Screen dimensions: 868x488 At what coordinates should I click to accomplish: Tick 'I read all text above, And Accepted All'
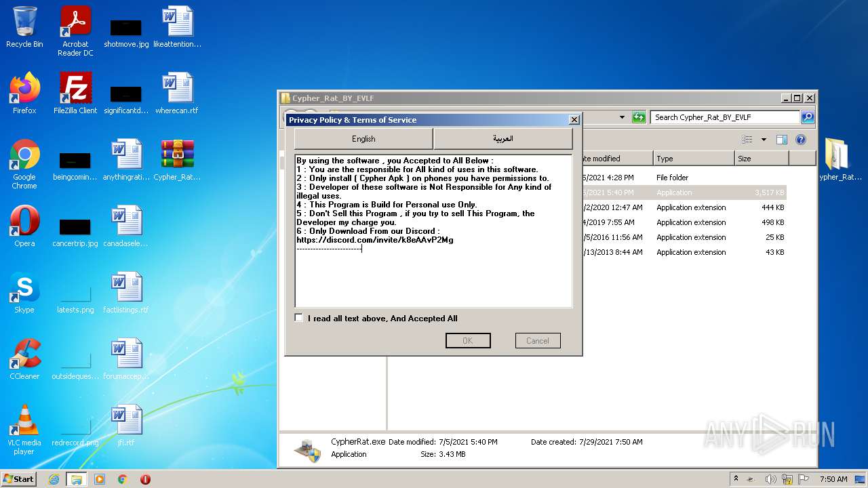pyautogui.click(x=299, y=318)
